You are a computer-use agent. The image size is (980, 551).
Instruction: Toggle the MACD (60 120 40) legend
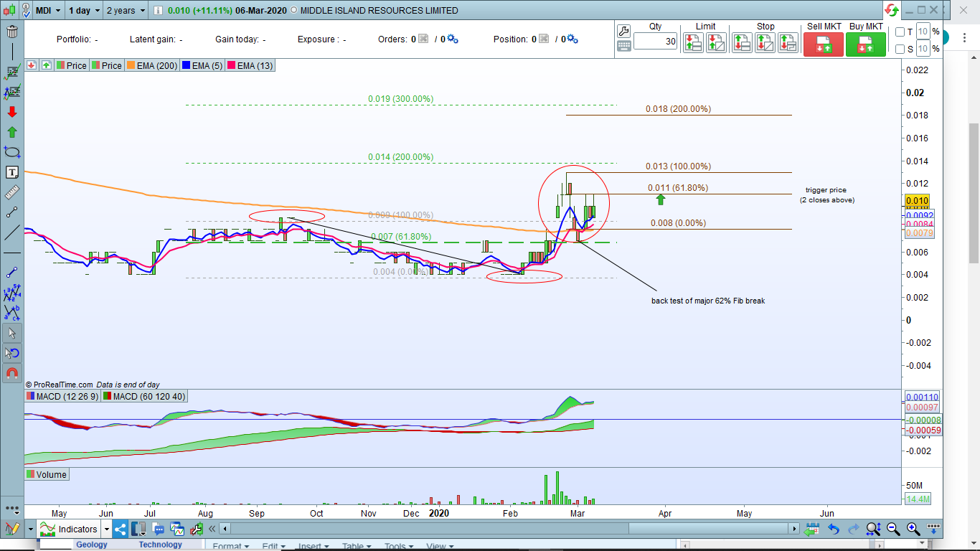click(143, 396)
